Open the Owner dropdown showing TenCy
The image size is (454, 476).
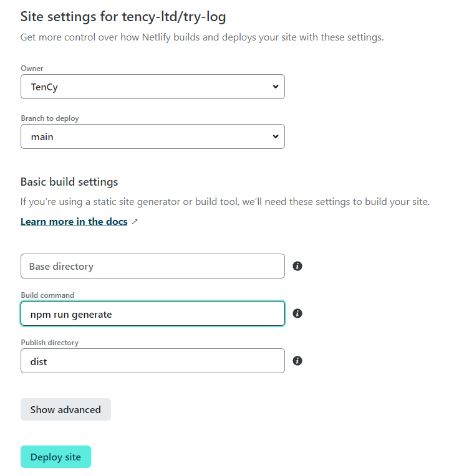[x=152, y=87]
